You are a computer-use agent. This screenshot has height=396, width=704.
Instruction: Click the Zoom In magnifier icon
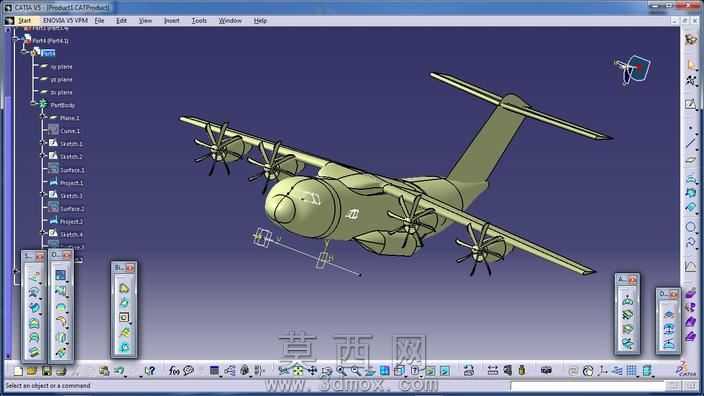click(x=341, y=371)
